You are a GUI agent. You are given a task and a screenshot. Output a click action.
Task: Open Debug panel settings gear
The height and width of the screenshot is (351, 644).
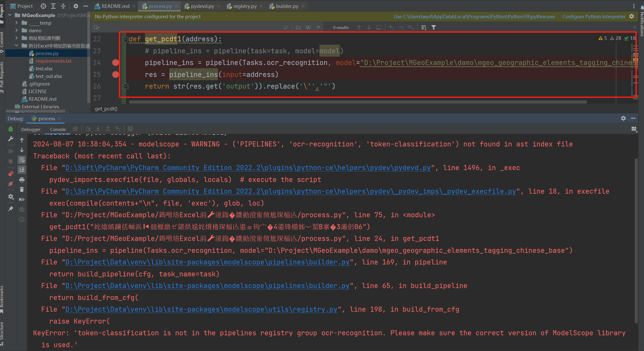pyautogui.click(x=623, y=119)
